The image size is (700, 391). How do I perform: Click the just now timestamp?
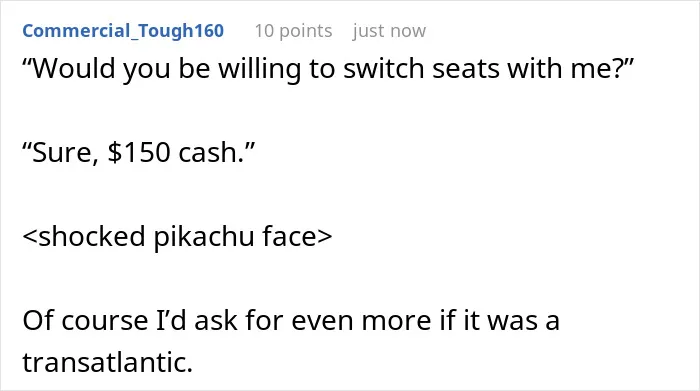389,31
